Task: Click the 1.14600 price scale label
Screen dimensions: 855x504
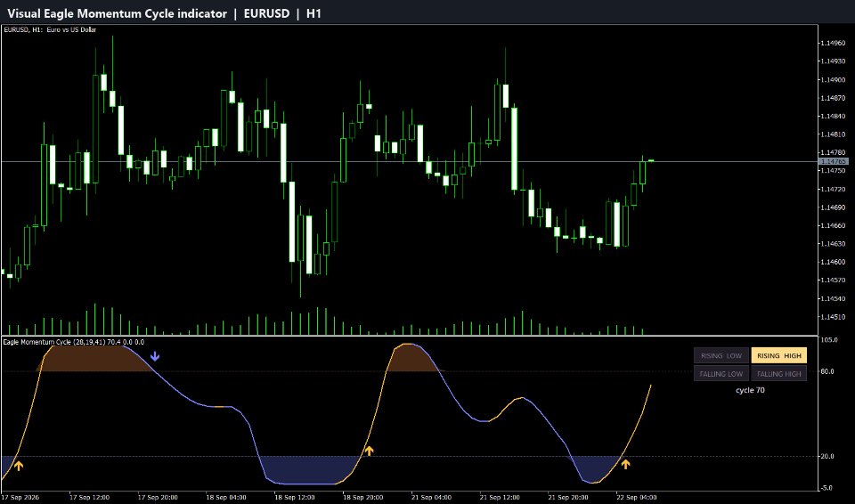Action: point(833,262)
